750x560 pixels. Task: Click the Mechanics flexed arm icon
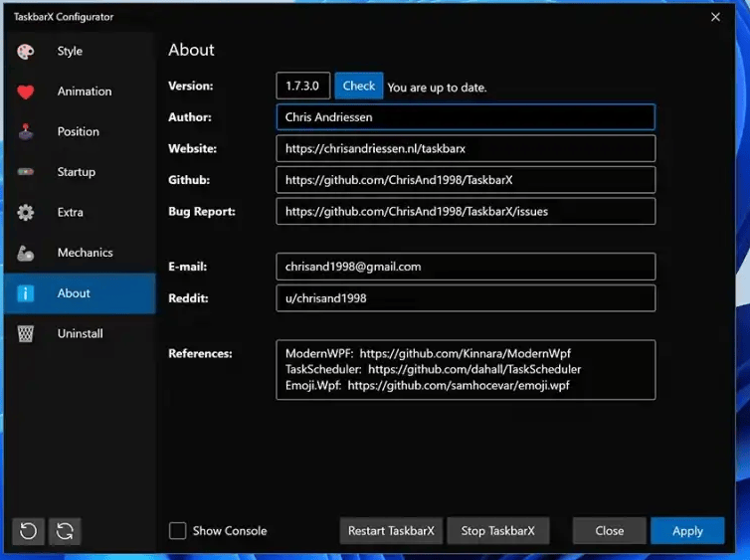tap(26, 253)
